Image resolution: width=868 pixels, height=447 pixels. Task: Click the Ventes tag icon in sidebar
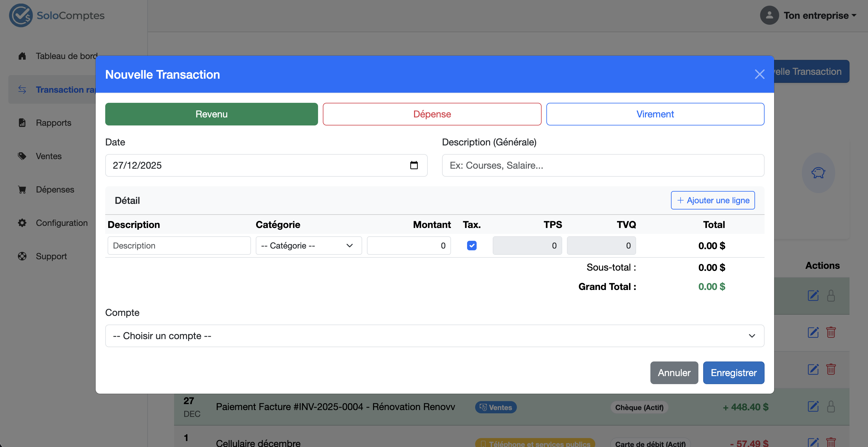tap(22, 156)
